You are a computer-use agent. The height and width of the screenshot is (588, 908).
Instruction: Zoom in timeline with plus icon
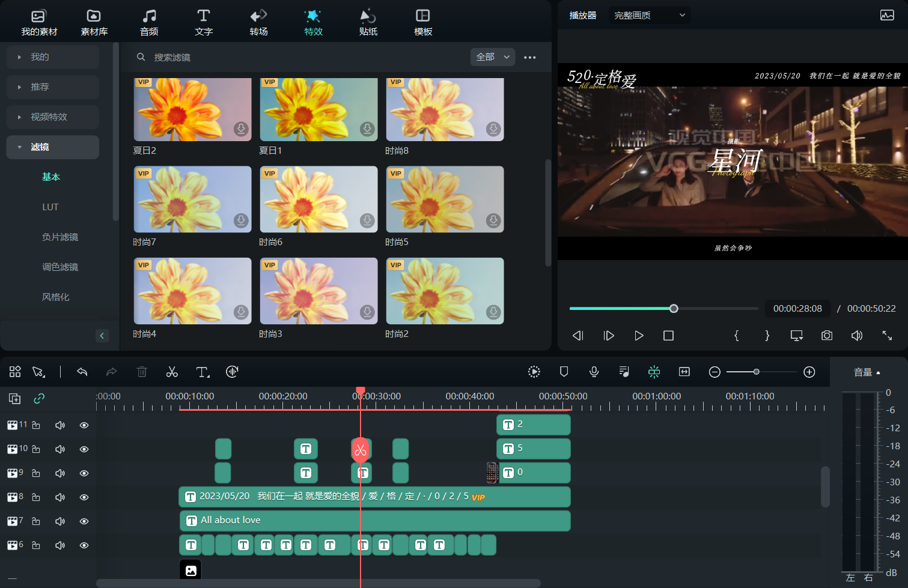[809, 372]
